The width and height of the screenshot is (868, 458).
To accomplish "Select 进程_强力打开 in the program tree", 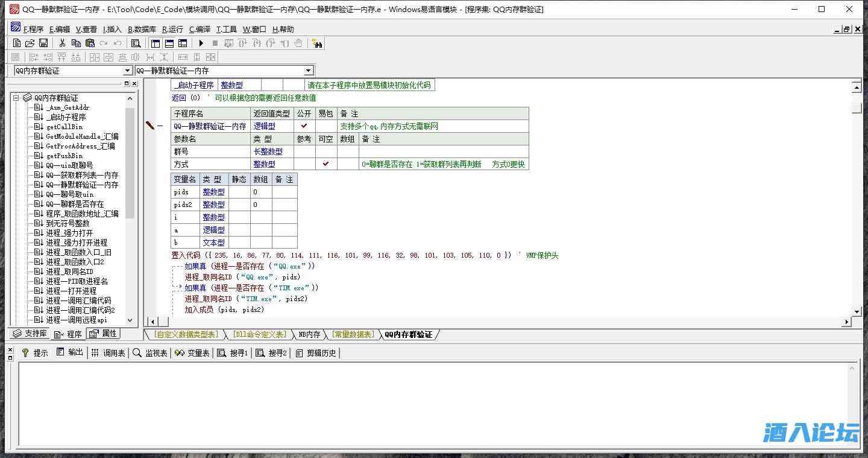I will [x=69, y=233].
